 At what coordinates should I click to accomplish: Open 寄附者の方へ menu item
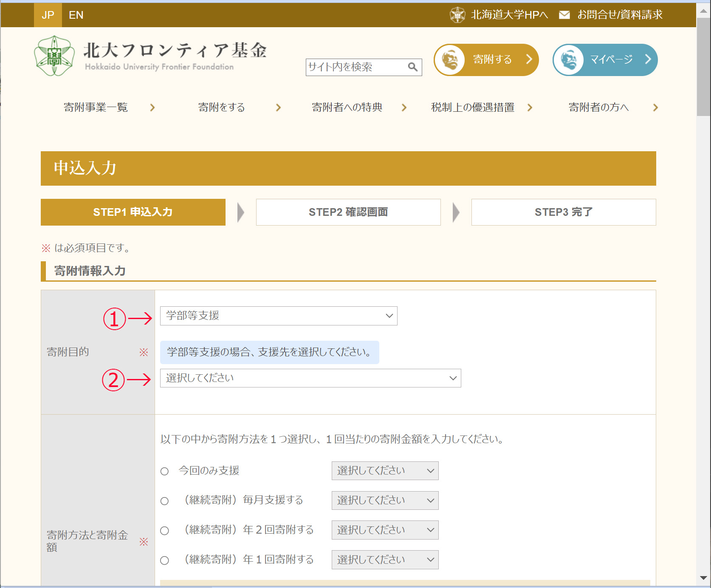(x=598, y=107)
